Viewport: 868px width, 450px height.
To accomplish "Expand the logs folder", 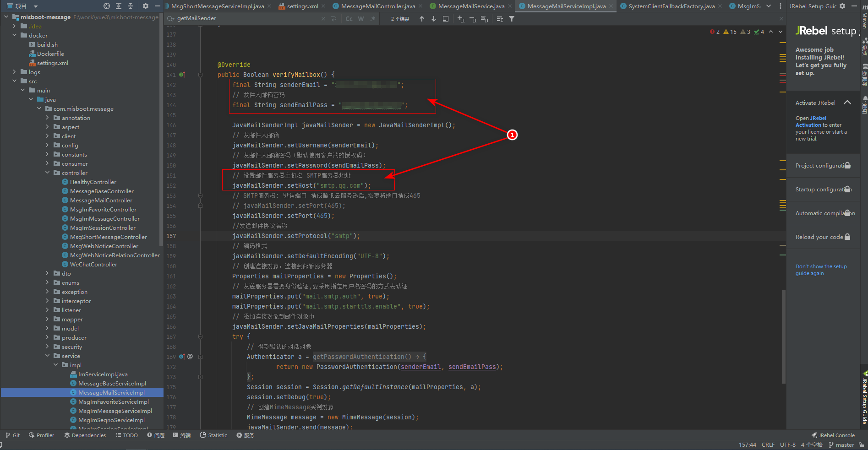I will (x=14, y=72).
